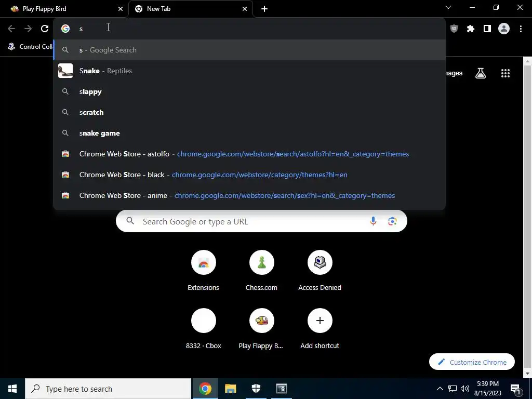This screenshot has height=399, width=532.
Task: Click the address bar text field
Action: pos(249,29)
